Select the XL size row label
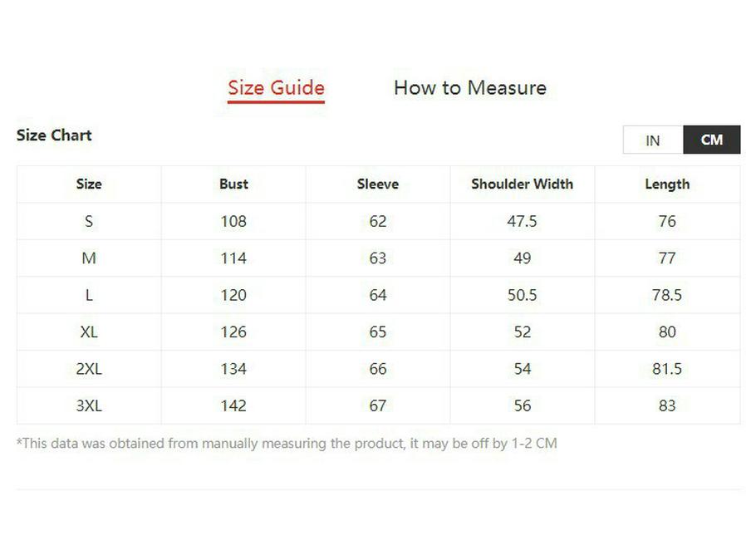 tap(89, 332)
